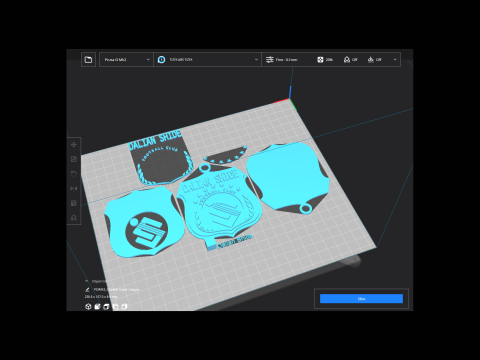
Task: Click the Fine 0.1mm profile label
Action: point(287,60)
